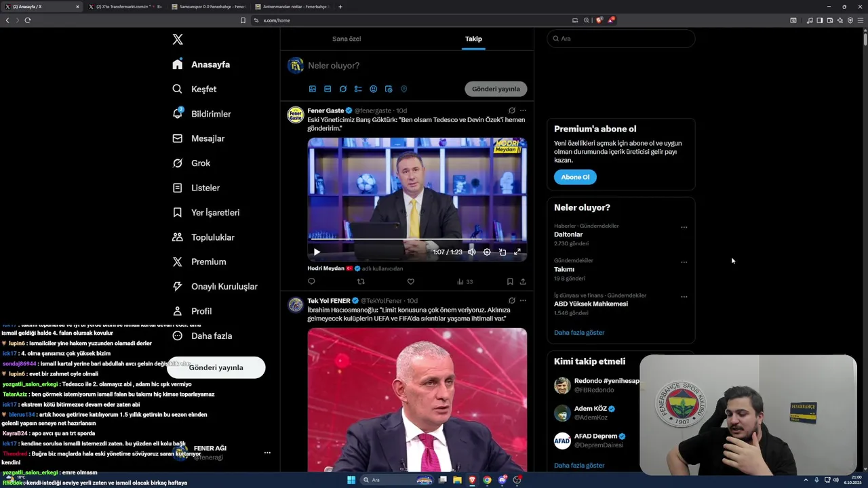Open video settings gear
This screenshot has height=488, width=868.
[x=487, y=252]
